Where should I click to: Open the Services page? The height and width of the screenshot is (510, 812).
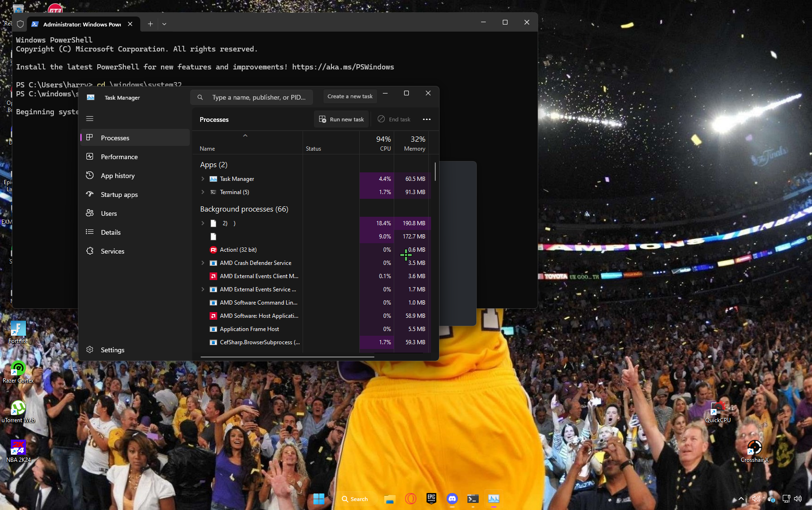coord(135,251)
